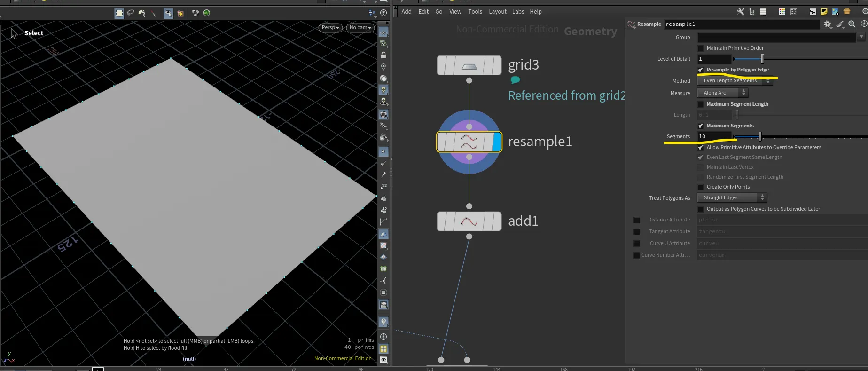The width and height of the screenshot is (868, 371).
Task: Open the viewport layout dropdown icon
Action: pos(372,13)
